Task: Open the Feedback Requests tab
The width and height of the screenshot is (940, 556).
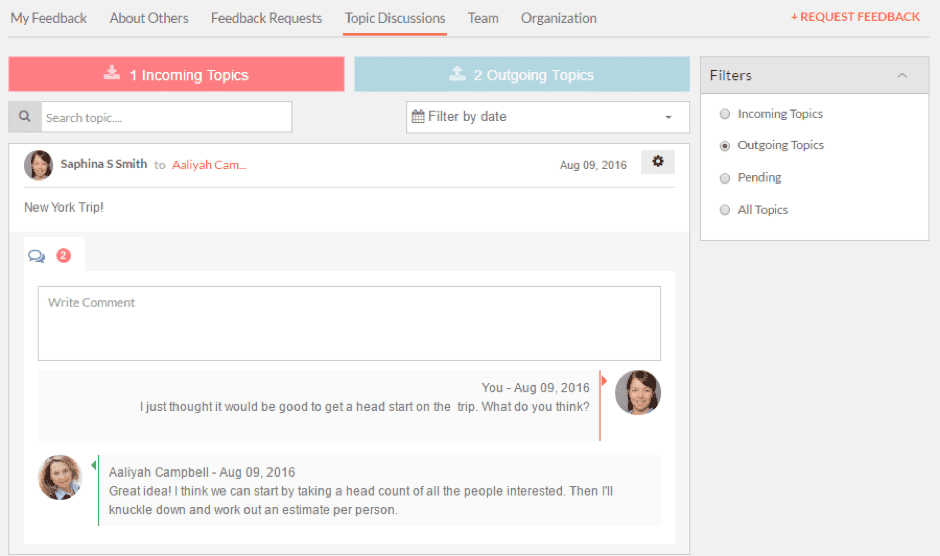Action: [x=266, y=19]
